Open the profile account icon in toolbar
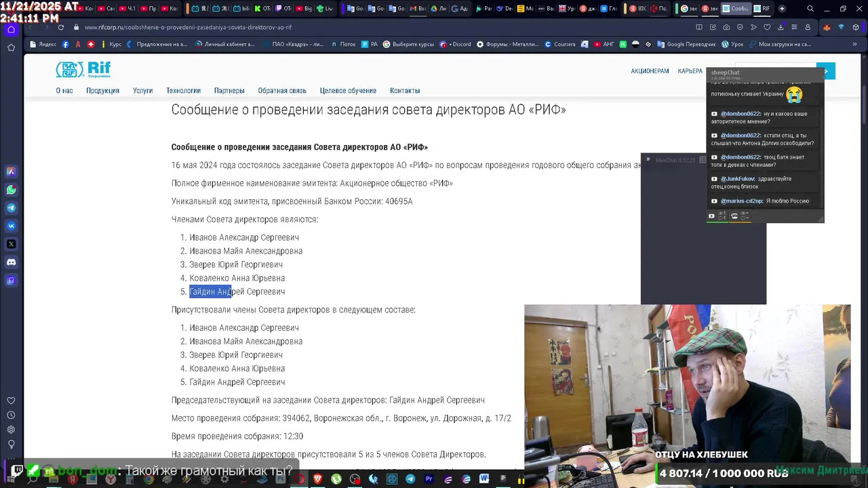Image resolution: width=868 pixels, height=488 pixels. (808, 27)
